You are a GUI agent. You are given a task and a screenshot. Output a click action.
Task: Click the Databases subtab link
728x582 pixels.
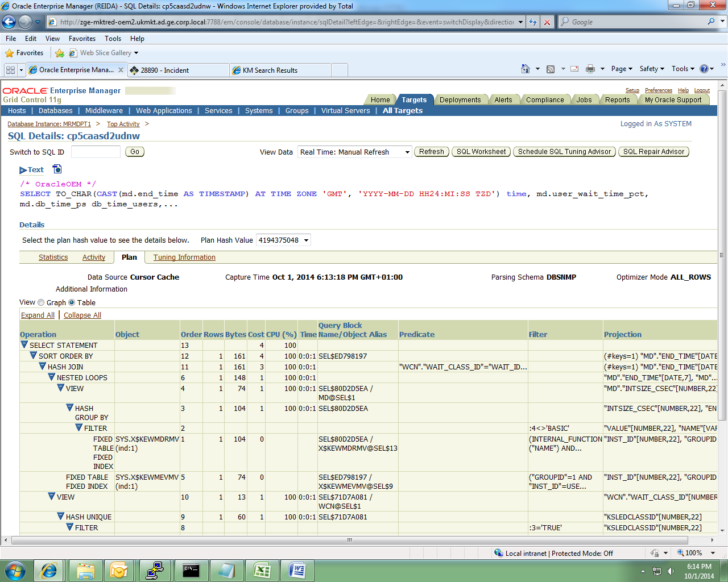pyautogui.click(x=56, y=111)
